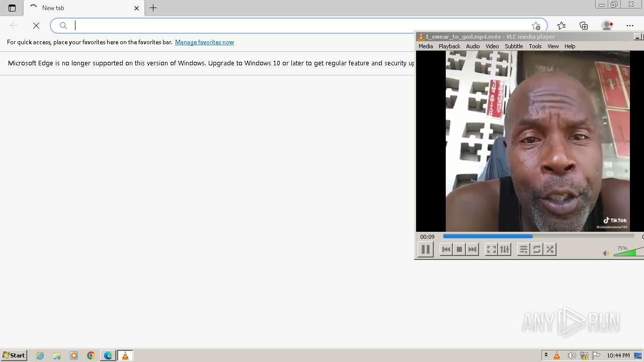Image resolution: width=644 pixels, height=362 pixels.
Task: Open a new Edge tab
Action: click(x=153, y=8)
